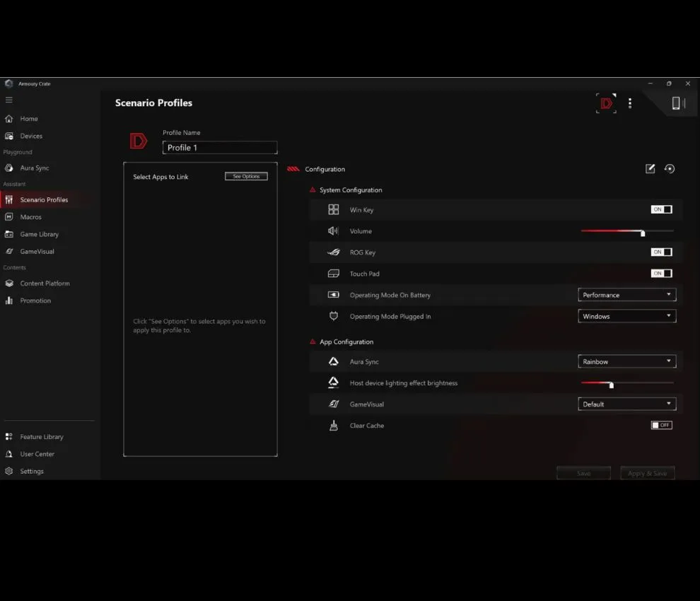700x601 pixels.
Task: Click the red profile D icon in header
Action: [x=606, y=103]
